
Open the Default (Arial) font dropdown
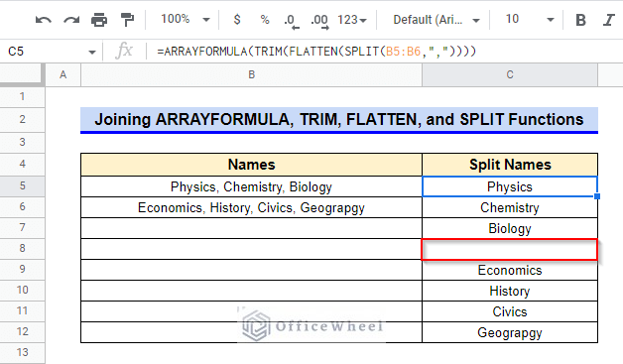click(x=436, y=20)
